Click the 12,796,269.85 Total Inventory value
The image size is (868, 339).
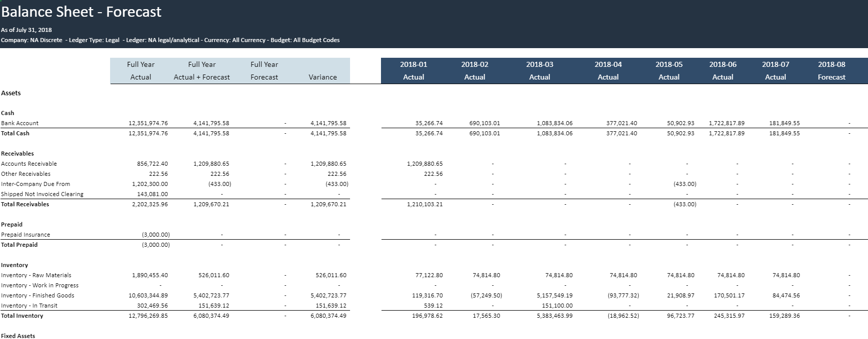(148, 316)
